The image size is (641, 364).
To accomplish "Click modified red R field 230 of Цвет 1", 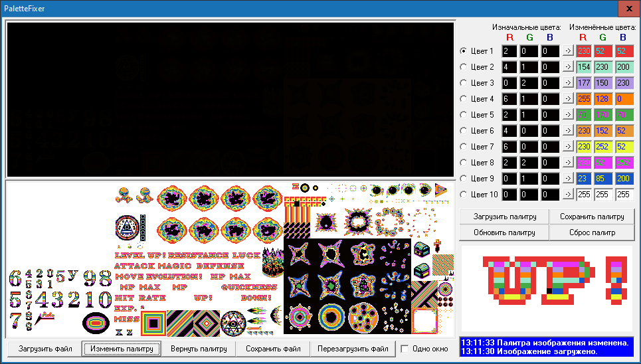I will 584,51.
